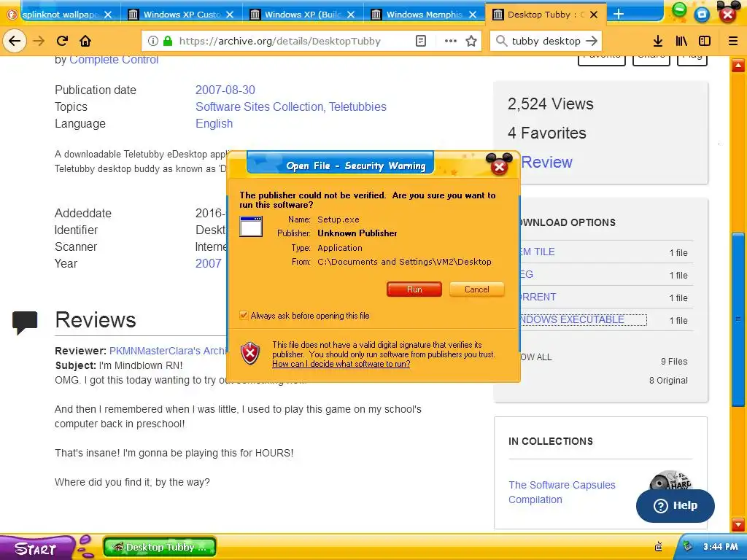
Task: Click the search magnifier icon
Action: point(501,41)
